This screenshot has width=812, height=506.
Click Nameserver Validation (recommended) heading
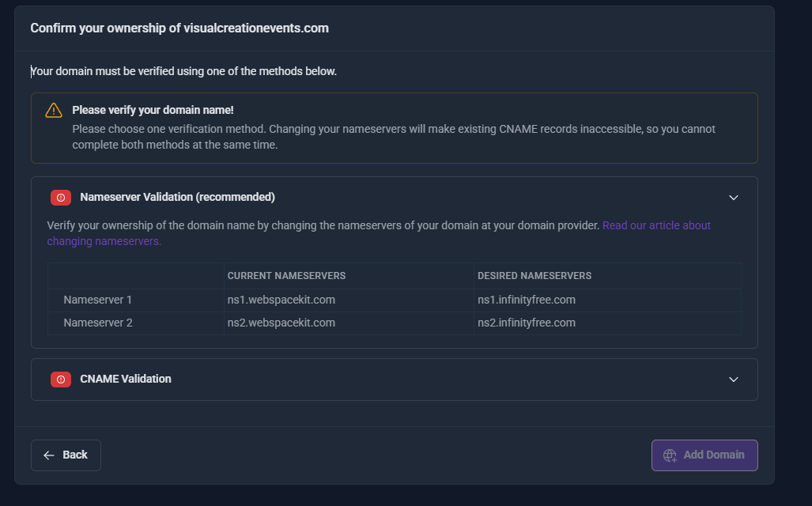[177, 197]
